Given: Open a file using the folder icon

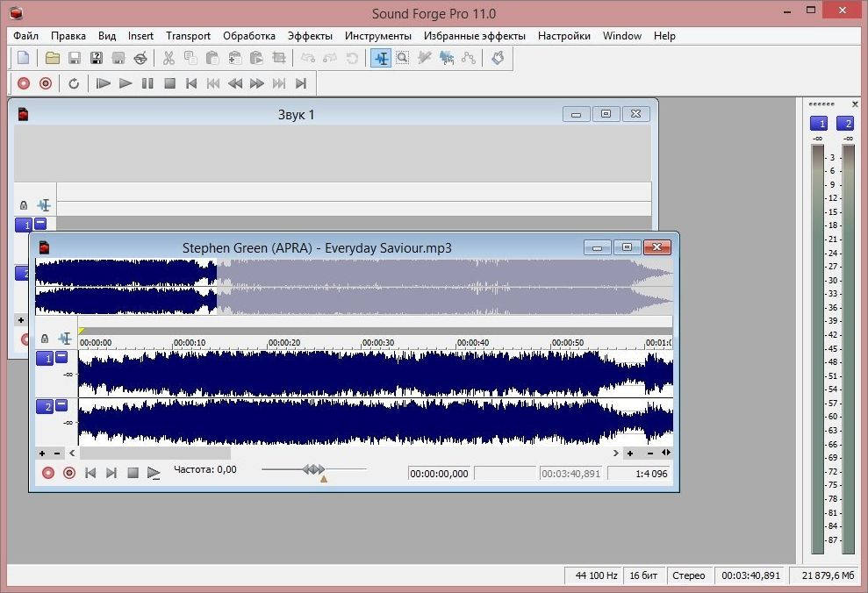Looking at the screenshot, I should click(53, 58).
